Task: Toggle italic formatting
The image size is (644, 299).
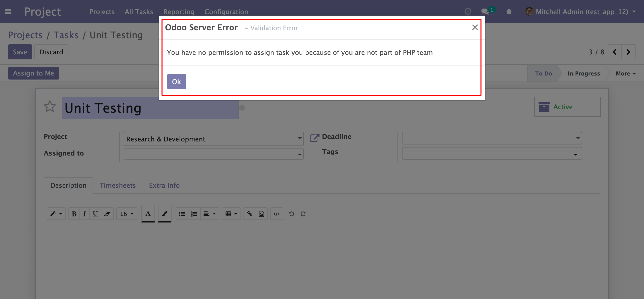Action: click(x=85, y=214)
